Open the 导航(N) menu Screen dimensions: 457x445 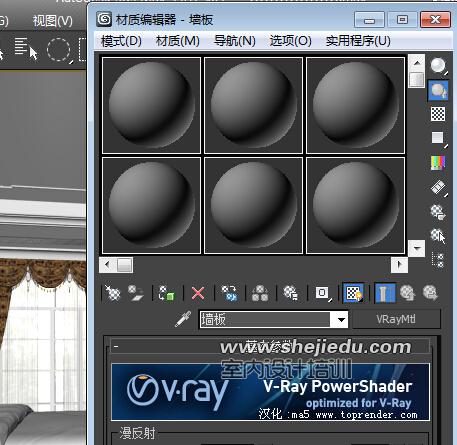(235, 41)
